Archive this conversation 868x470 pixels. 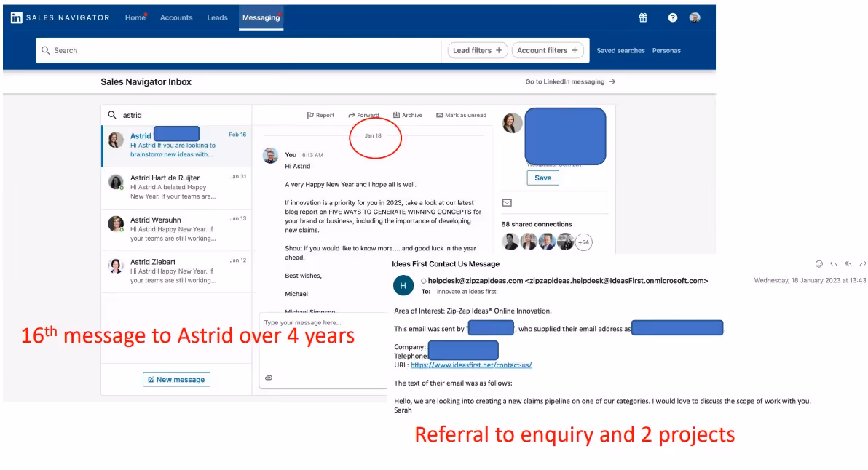pos(408,115)
